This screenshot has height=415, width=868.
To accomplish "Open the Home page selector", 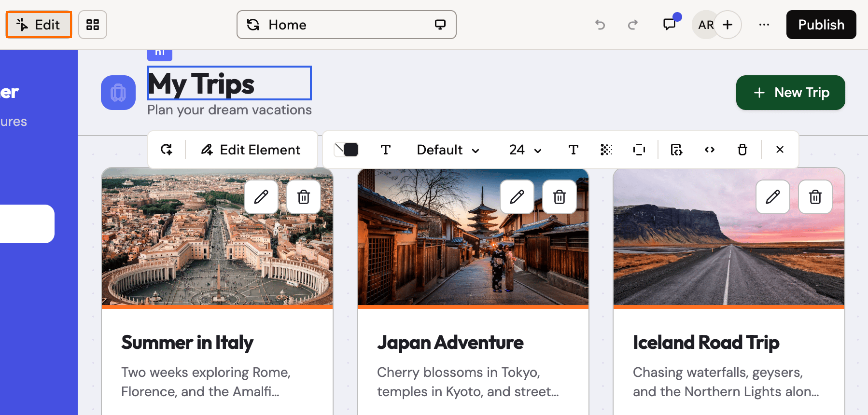I will click(x=346, y=25).
